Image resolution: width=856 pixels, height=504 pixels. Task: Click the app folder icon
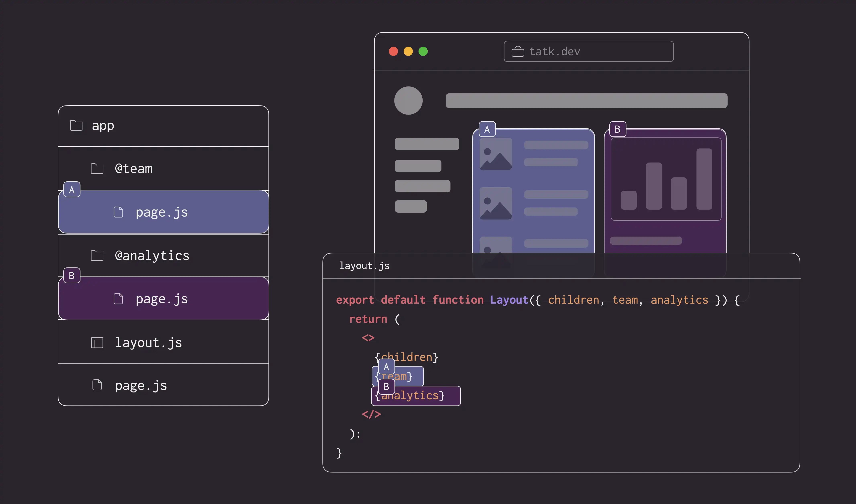pos(76,125)
